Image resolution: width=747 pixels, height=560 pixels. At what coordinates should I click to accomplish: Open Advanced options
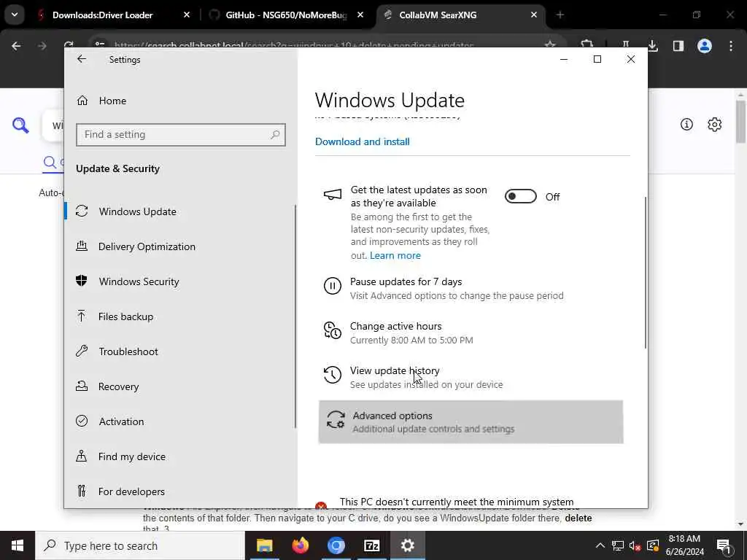tap(471, 422)
